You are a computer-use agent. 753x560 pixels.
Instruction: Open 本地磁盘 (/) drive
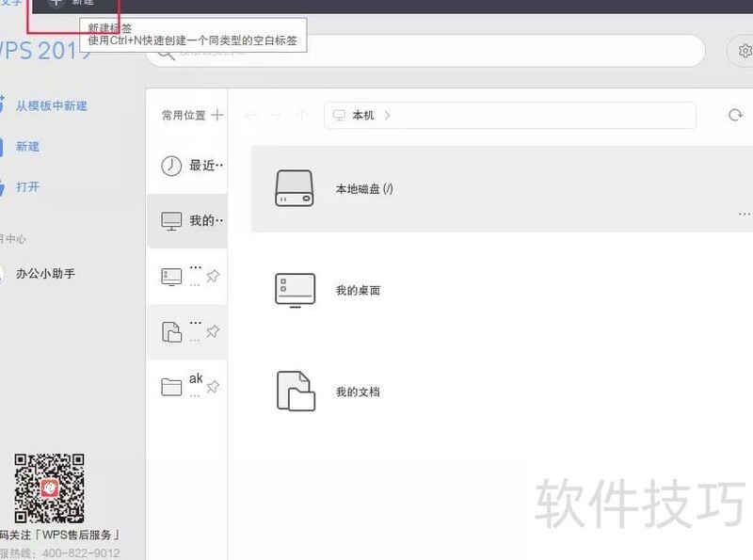click(502, 189)
